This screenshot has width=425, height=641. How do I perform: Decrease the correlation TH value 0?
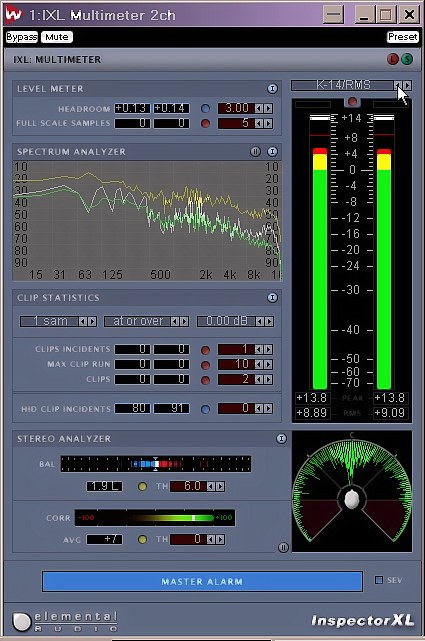point(210,540)
